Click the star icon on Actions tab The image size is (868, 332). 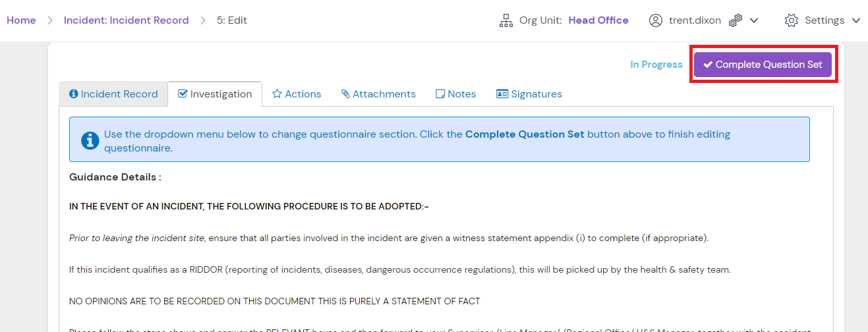click(277, 94)
